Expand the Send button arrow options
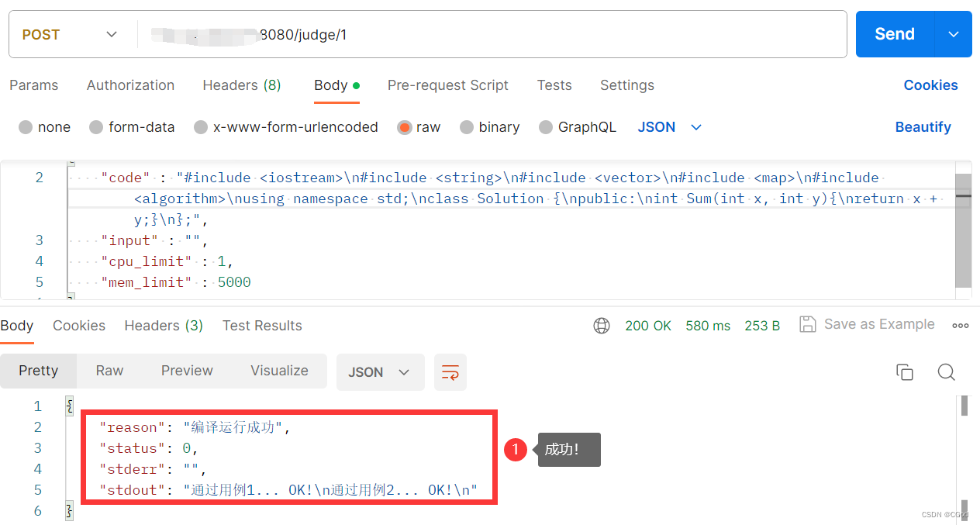 tap(954, 34)
